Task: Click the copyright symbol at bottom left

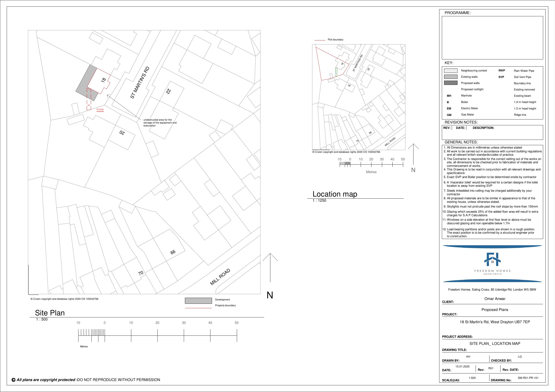Action: coord(14,380)
